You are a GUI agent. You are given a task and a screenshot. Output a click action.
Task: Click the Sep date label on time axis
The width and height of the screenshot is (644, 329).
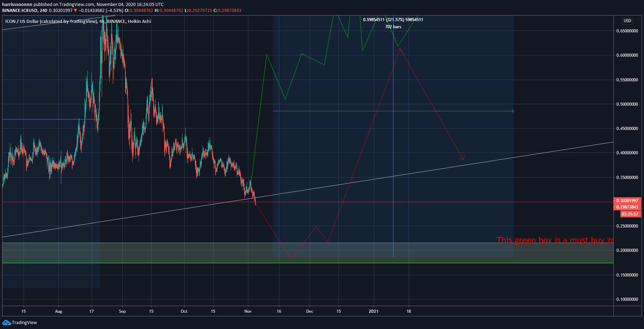(x=122, y=311)
